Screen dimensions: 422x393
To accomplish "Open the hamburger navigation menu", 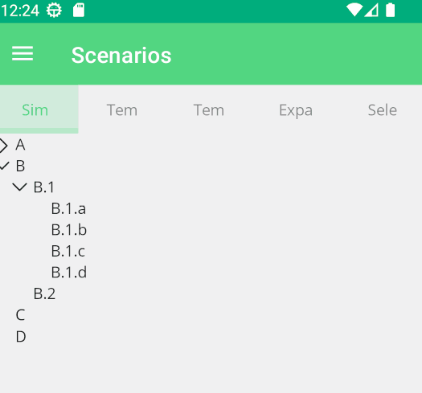I will (x=22, y=54).
